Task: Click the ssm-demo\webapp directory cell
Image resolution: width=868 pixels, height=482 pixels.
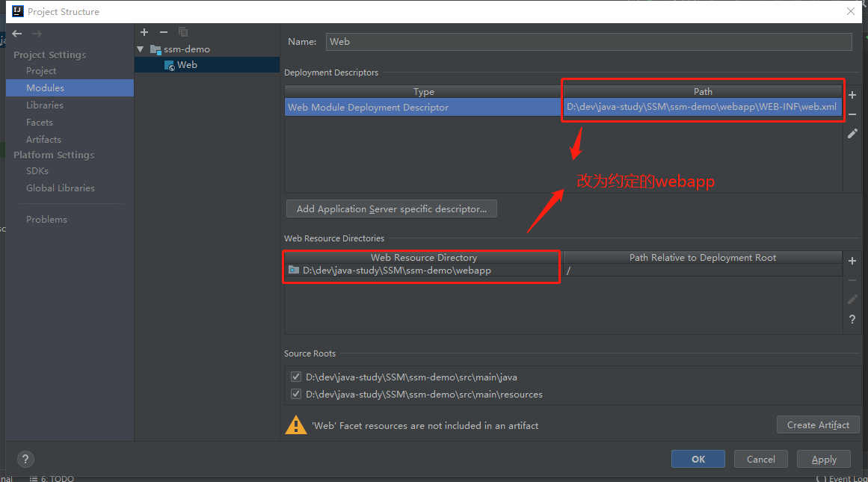Action: click(423, 270)
